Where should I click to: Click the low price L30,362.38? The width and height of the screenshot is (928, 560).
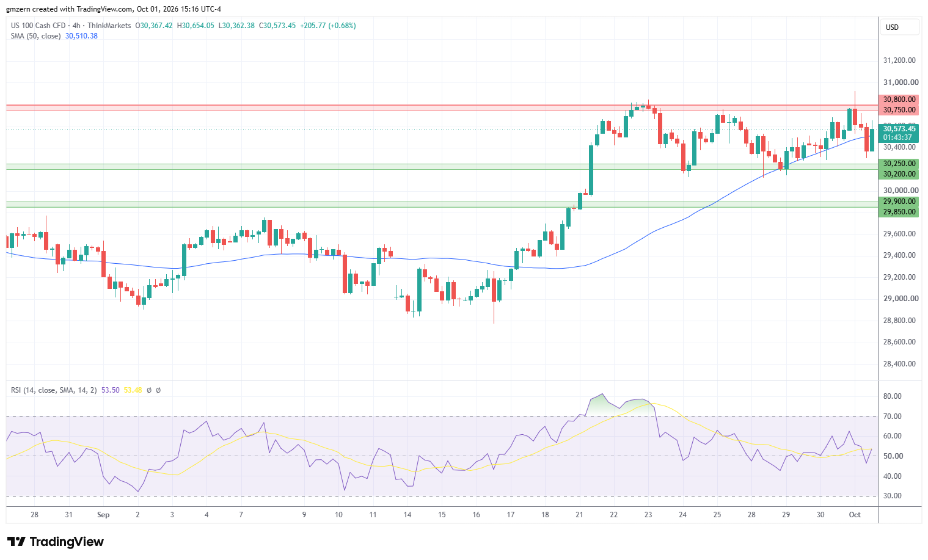coord(236,26)
